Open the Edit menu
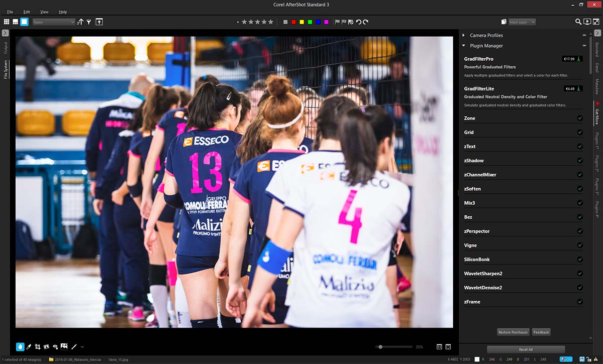 (x=27, y=12)
